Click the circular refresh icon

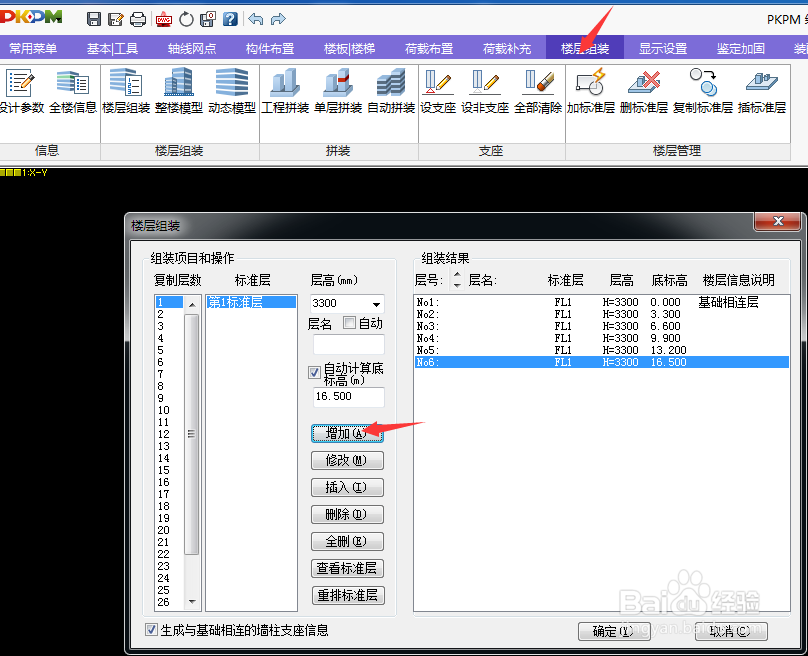click(186, 20)
